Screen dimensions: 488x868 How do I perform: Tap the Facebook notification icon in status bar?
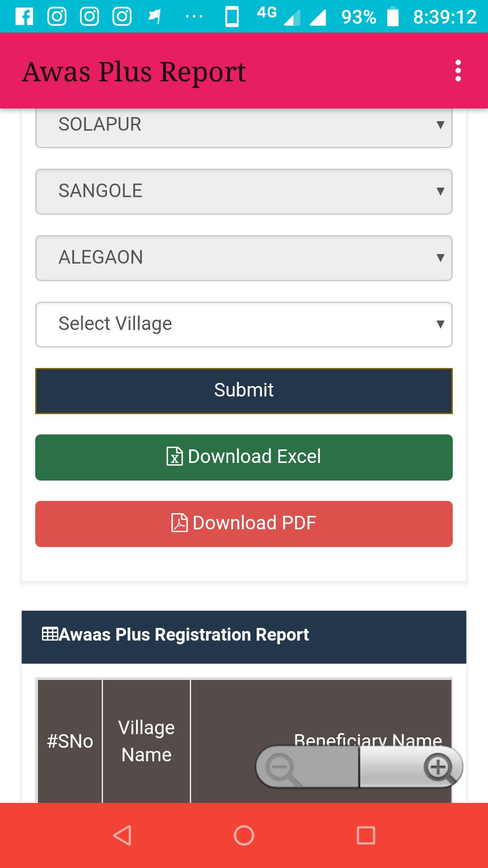(x=24, y=17)
